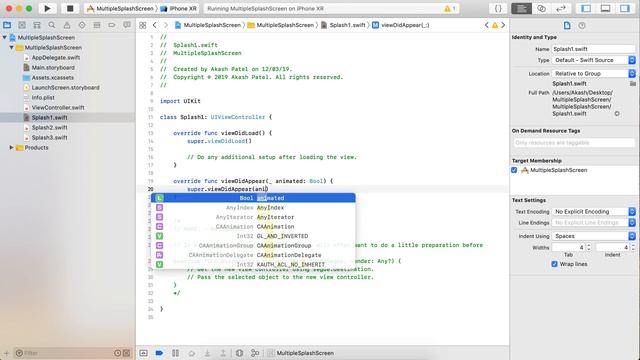Image resolution: width=640 pixels, height=360 pixels.
Task: Open the Location dropdown Relative to Group
Action: 593,73
